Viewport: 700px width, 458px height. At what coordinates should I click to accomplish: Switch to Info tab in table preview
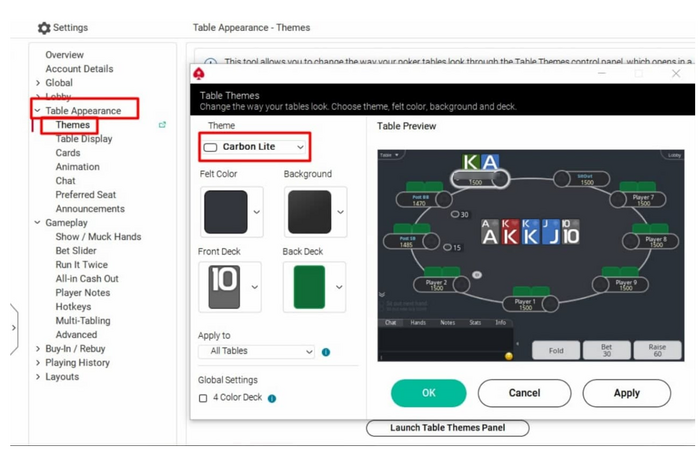coord(500,323)
